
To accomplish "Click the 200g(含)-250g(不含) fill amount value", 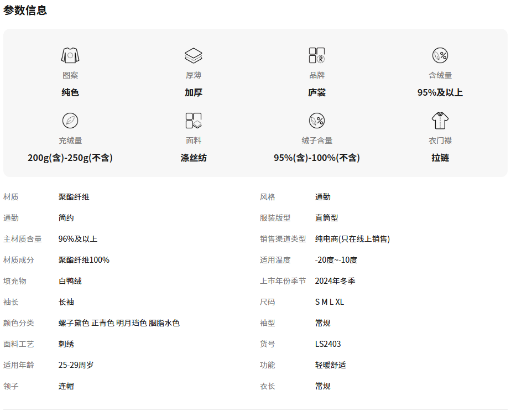I will tap(70, 158).
